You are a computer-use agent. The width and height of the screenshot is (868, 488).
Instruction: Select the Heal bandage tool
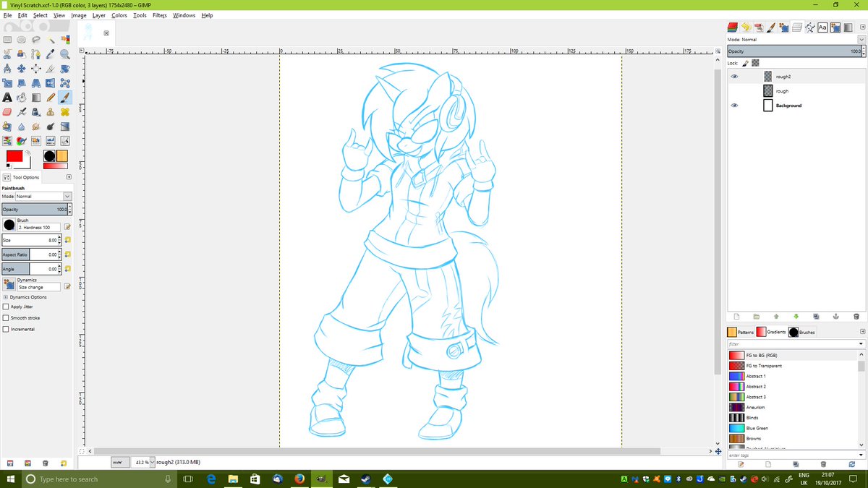[x=64, y=112]
